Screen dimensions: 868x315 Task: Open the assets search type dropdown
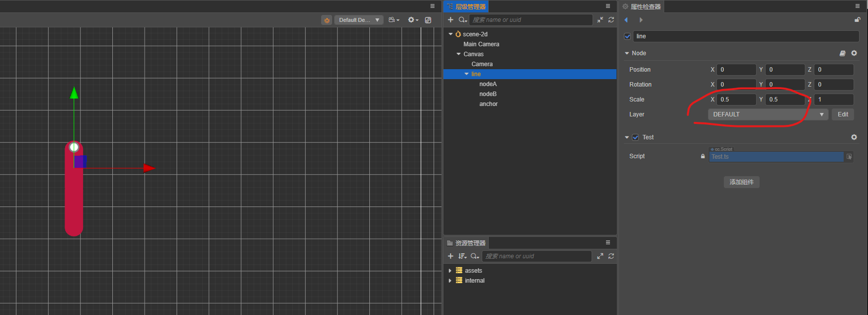[475, 256]
